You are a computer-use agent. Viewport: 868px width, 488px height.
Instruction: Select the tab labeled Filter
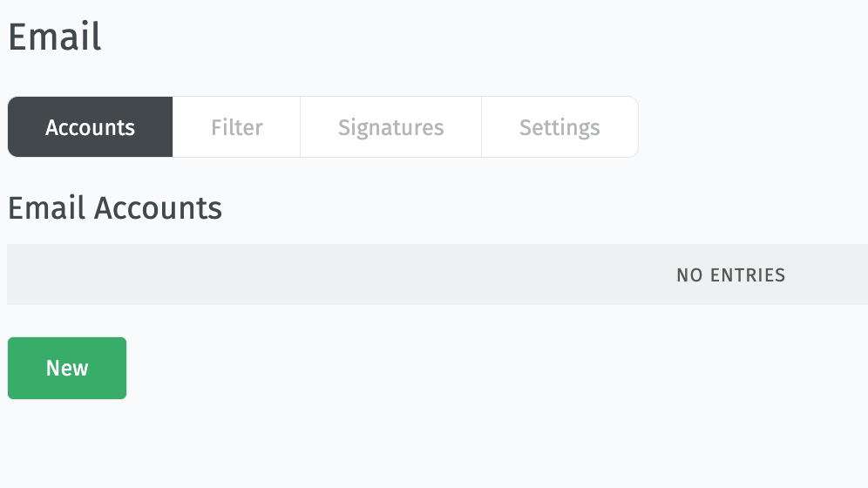236,127
